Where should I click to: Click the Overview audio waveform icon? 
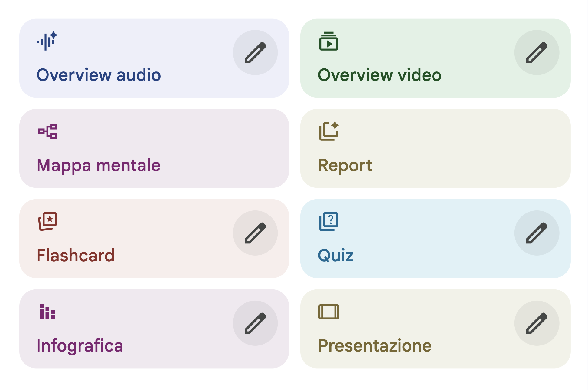pos(47,41)
